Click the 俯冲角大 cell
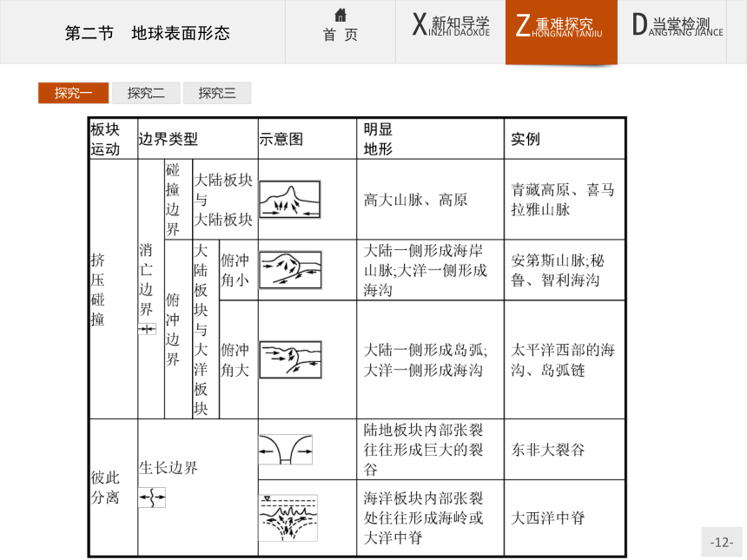Image resolution: width=747 pixels, height=560 pixels. [x=239, y=359]
